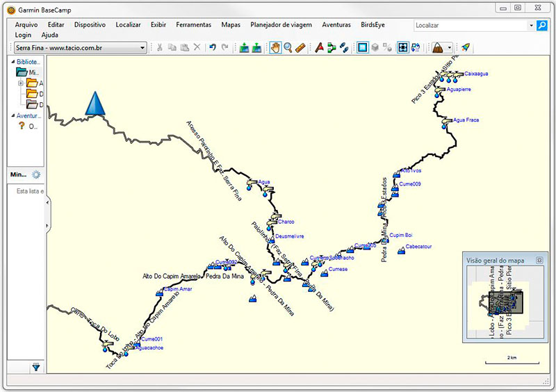Collapse the Aventuras tree section
Image resolution: width=556 pixels, height=392 pixels.
coord(13,115)
